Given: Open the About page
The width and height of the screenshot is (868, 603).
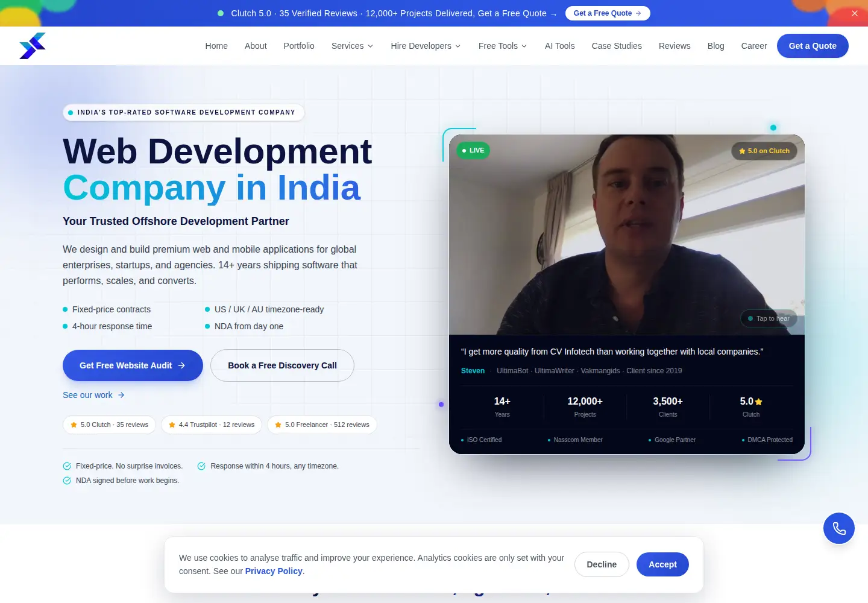Looking at the screenshot, I should point(256,46).
